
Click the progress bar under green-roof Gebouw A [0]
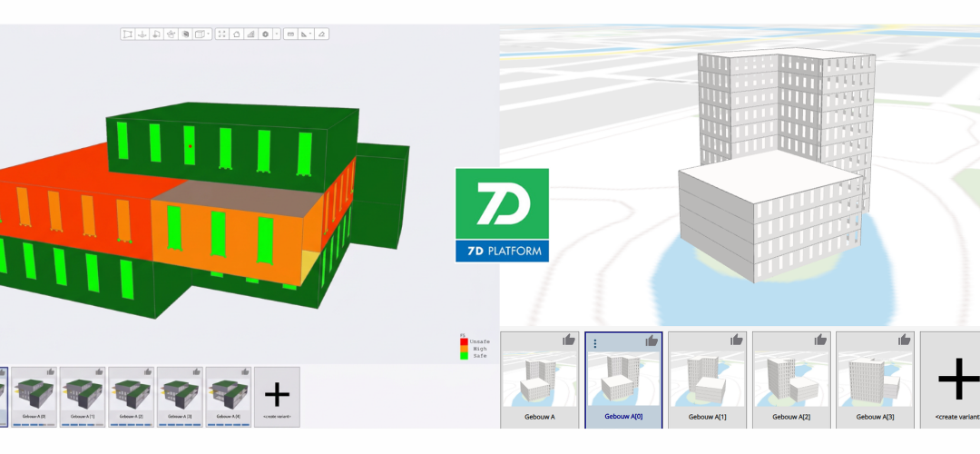pyautogui.click(x=34, y=425)
